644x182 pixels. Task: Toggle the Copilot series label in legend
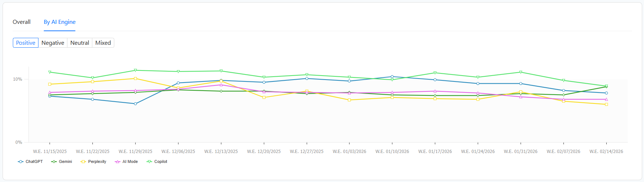click(160, 162)
